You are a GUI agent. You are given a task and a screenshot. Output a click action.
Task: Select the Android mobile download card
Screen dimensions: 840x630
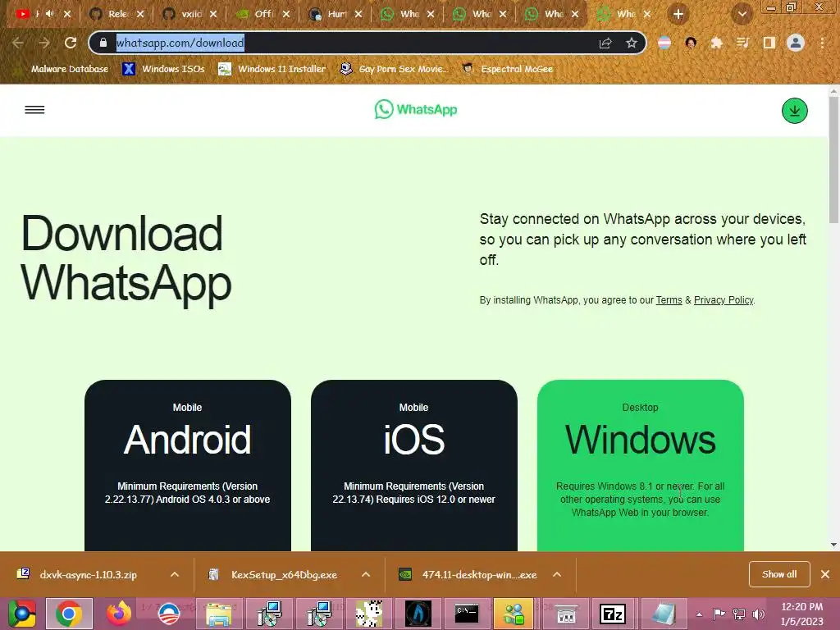pos(188,466)
